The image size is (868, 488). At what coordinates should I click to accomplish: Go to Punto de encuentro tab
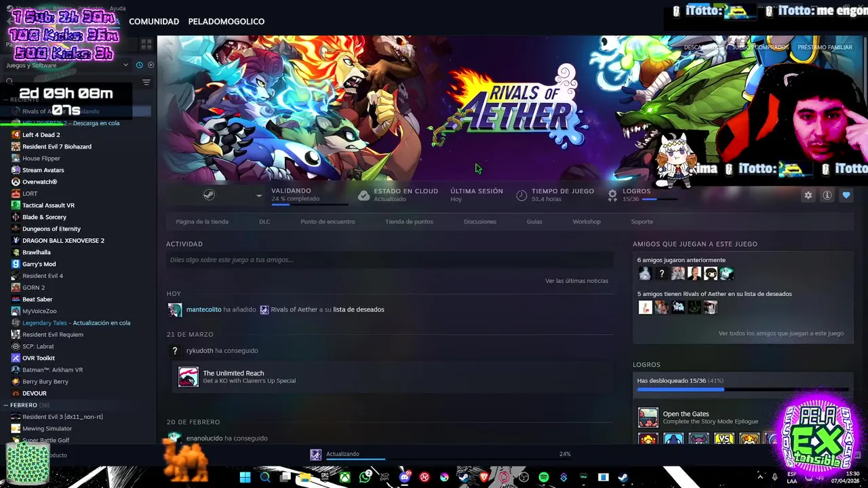[x=328, y=222]
